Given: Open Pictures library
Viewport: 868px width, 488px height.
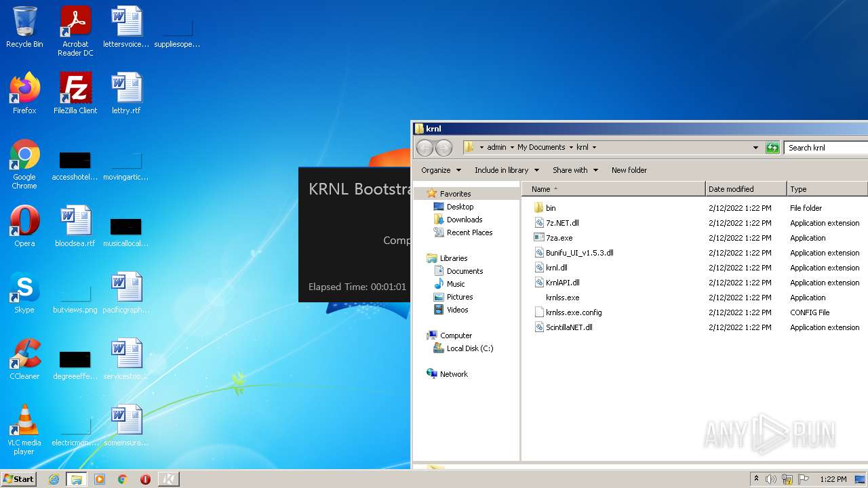Looking at the screenshot, I should (459, 297).
